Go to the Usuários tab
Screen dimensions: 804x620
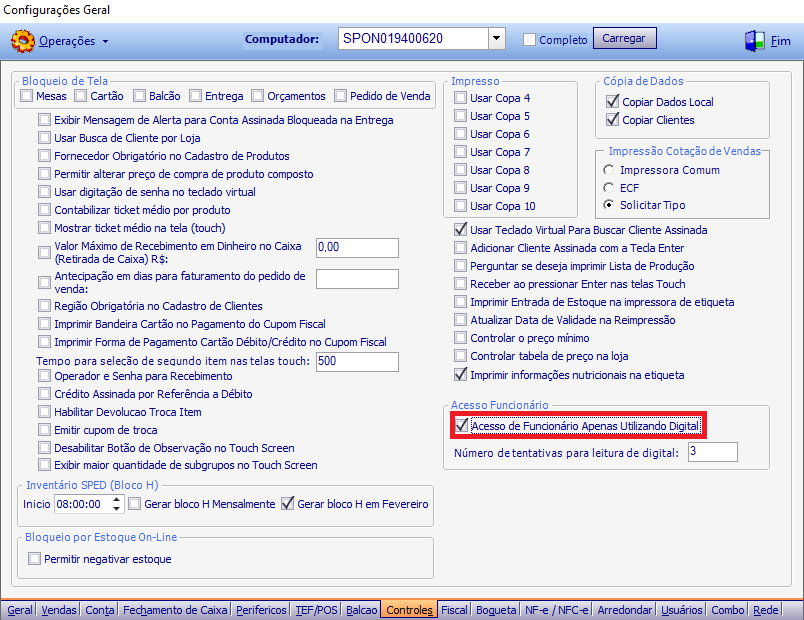(x=681, y=610)
